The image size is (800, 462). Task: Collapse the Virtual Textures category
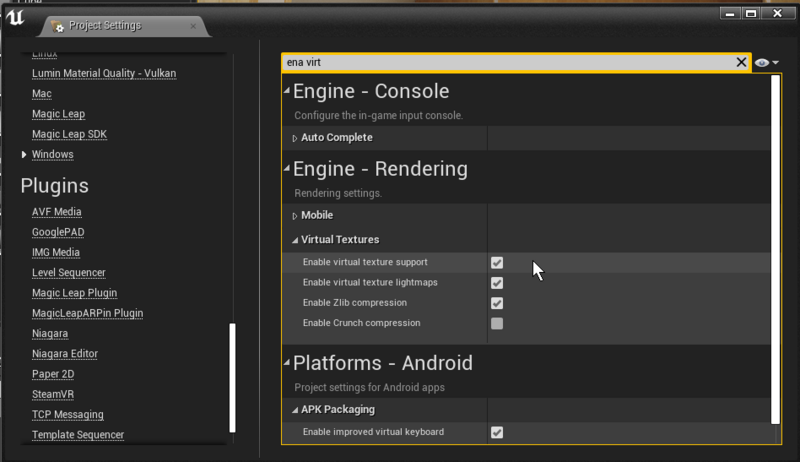coord(295,240)
